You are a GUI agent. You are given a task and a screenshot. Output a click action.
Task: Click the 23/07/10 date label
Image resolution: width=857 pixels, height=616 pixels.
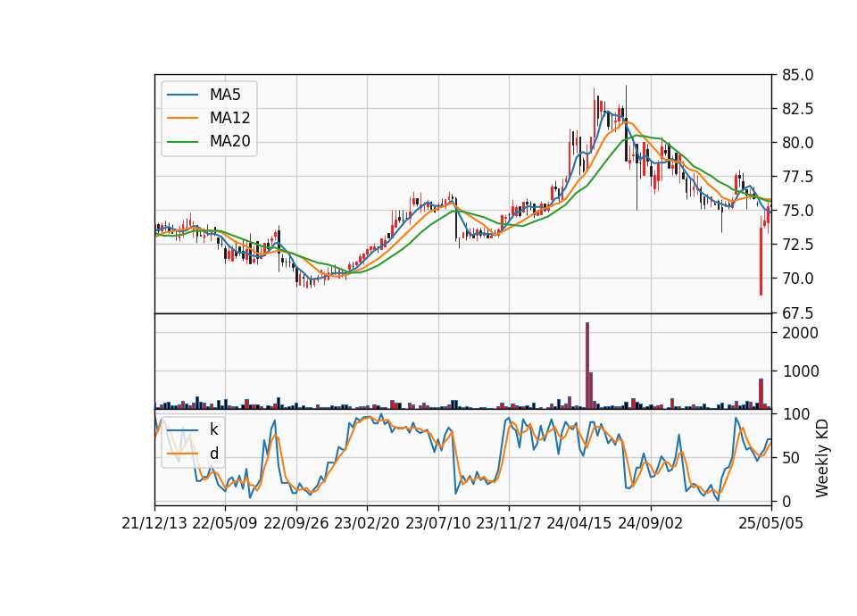(x=437, y=523)
